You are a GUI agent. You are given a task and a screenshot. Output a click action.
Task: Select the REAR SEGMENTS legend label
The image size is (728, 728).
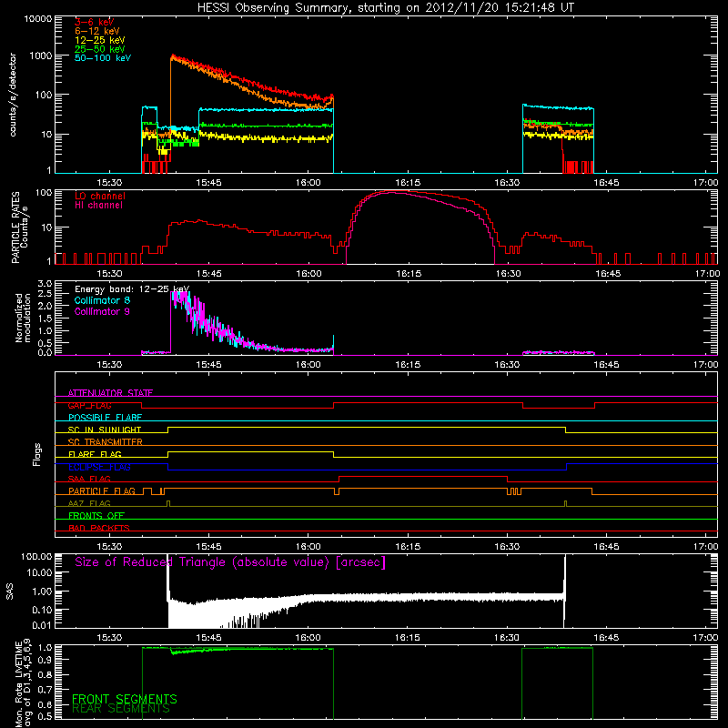[121, 709]
